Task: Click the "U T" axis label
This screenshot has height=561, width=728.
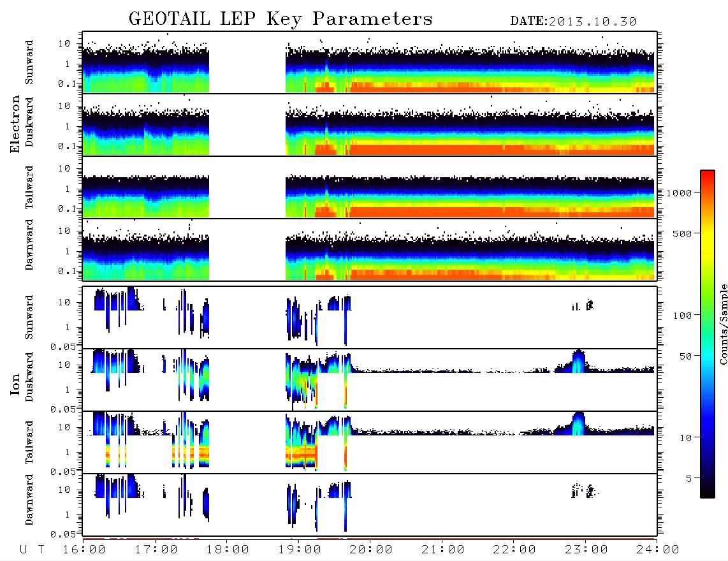Action: (33, 550)
